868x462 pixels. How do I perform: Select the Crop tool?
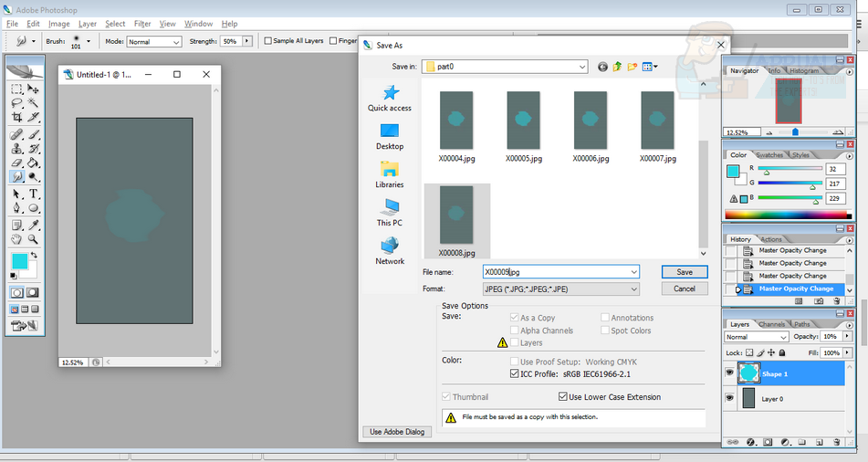16,117
